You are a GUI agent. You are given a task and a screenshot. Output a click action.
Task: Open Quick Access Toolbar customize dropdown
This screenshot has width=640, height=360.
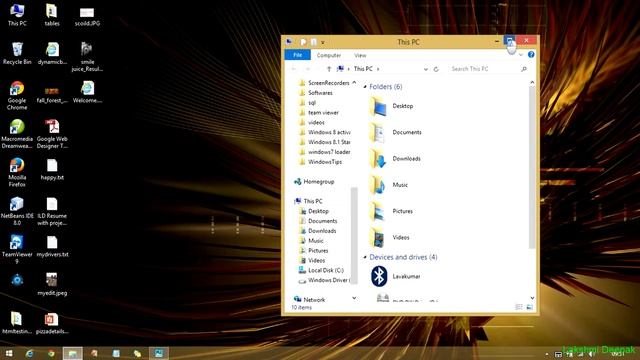tap(322, 42)
